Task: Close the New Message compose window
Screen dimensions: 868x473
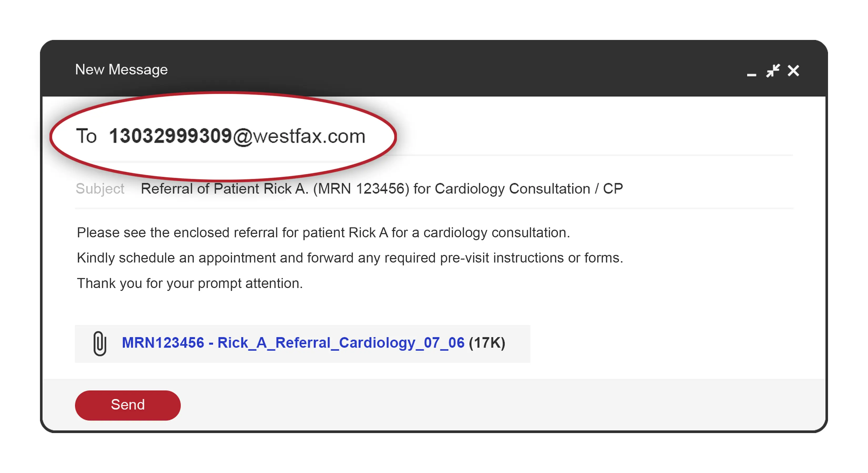Action: click(x=793, y=71)
